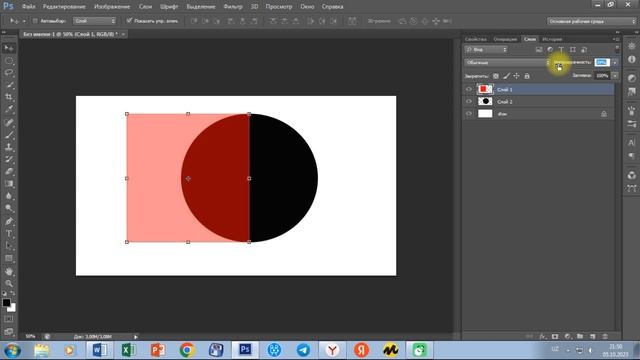Image resolution: width=640 pixels, height=360 pixels.
Task: Select the Gradient tool
Action: 9,184
